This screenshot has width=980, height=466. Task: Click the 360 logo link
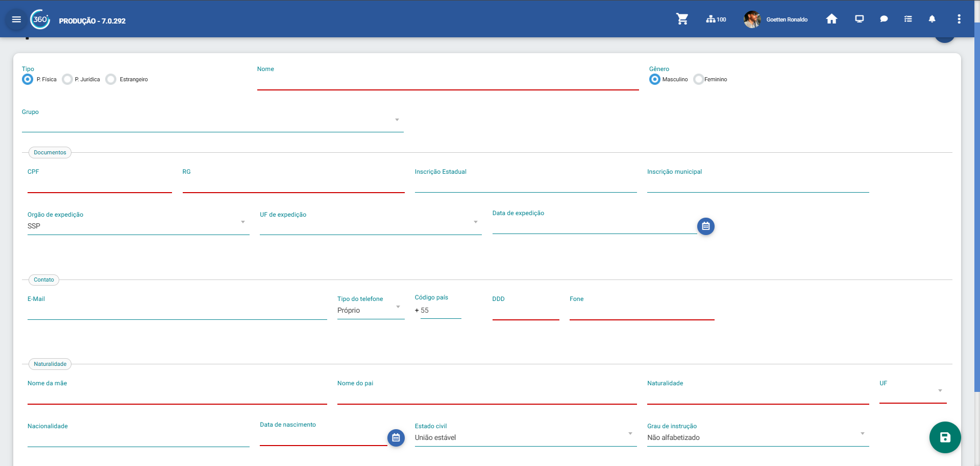40,19
